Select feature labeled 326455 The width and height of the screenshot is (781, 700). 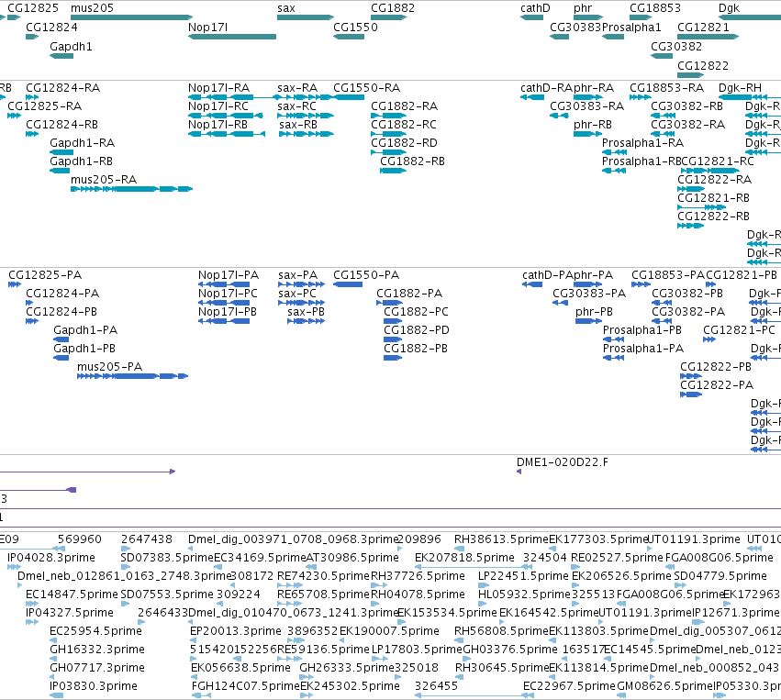coord(436,685)
